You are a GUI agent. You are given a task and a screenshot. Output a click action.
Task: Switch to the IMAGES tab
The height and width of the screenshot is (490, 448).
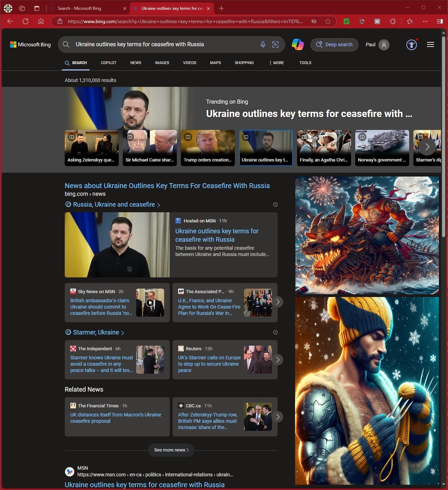point(162,63)
